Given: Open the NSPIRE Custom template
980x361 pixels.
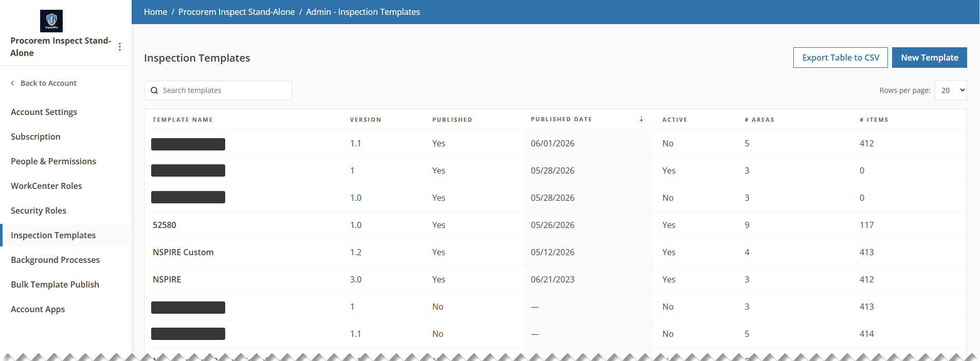Looking at the screenshot, I should click(183, 252).
